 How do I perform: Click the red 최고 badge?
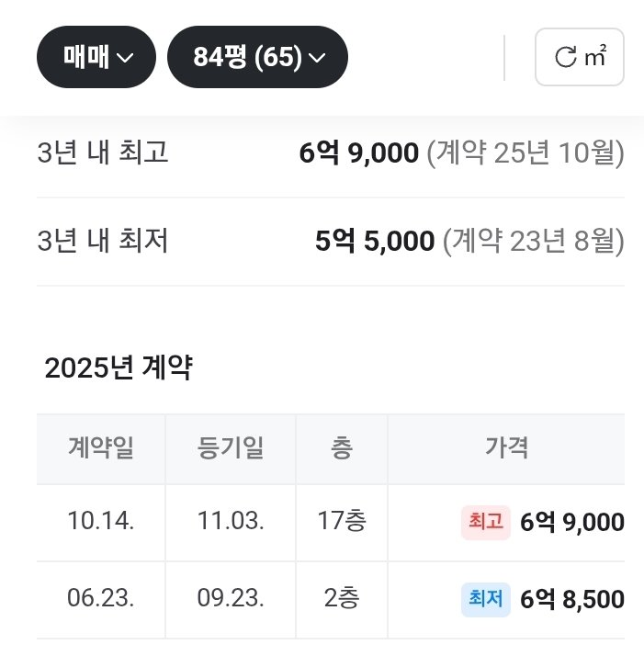tap(485, 522)
